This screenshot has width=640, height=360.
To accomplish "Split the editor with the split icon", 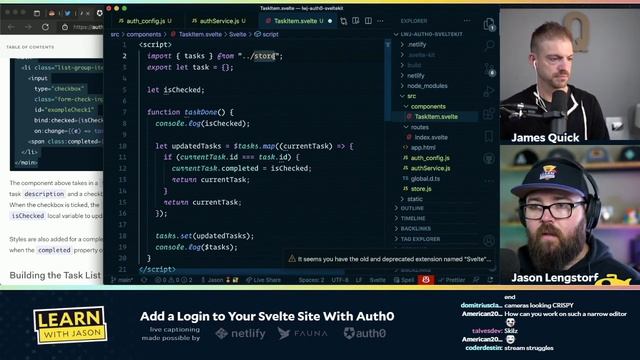I will pyautogui.click(x=368, y=21).
